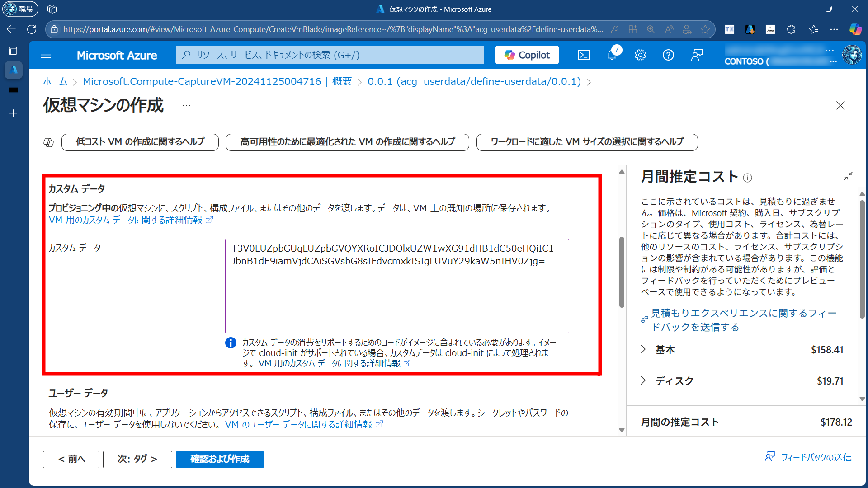868x488 pixels.
Task: Click into the カスタム データ text area
Action: click(x=397, y=294)
